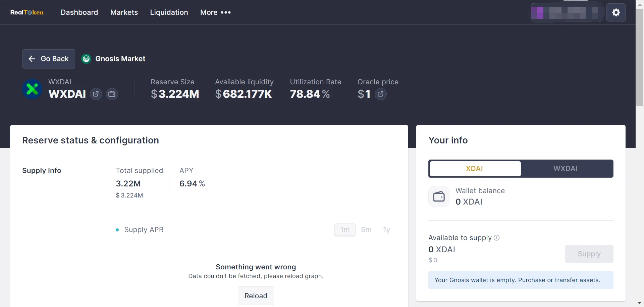This screenshot has height=307, width=644.
Task: Open the connected wallet account dropdown
Action: [567, 12]
